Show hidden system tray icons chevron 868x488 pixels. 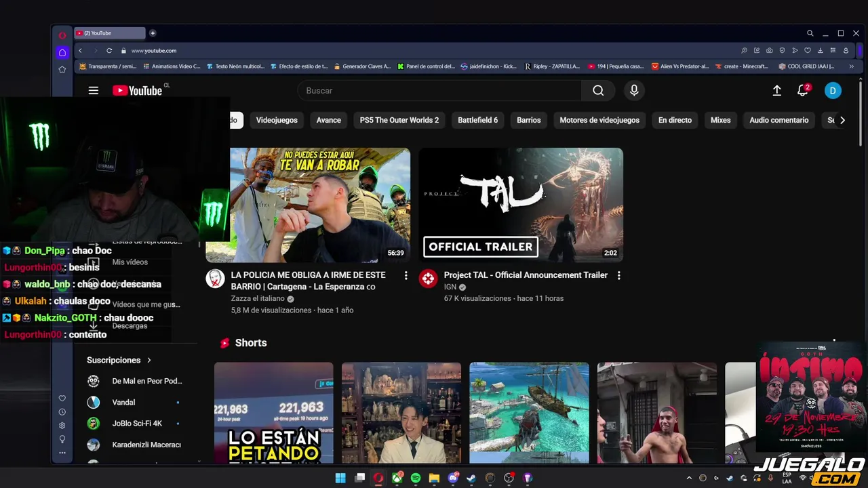[689, 478]
